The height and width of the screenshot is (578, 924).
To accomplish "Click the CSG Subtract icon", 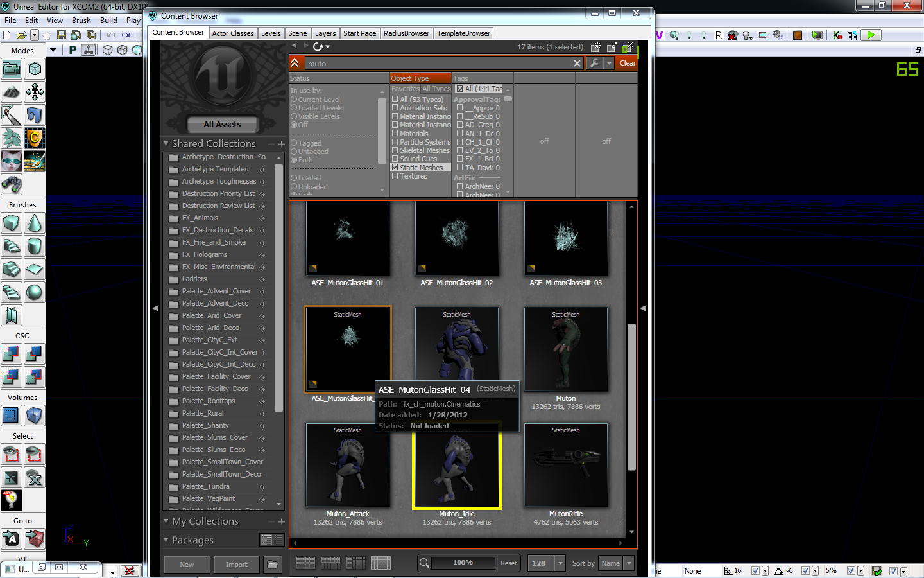I will point(35,354).
